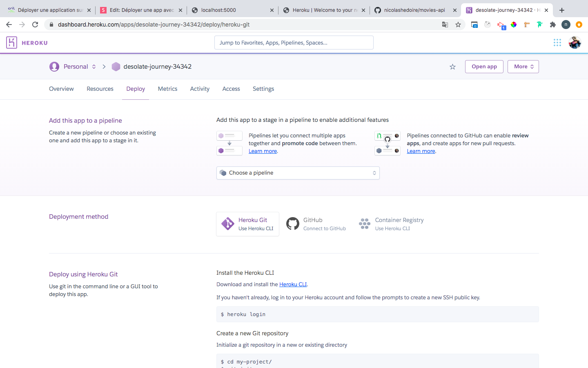Open the Activity tab
Image resolution: width=588 pixels, height=368 pixels.
tap(200, 89)
